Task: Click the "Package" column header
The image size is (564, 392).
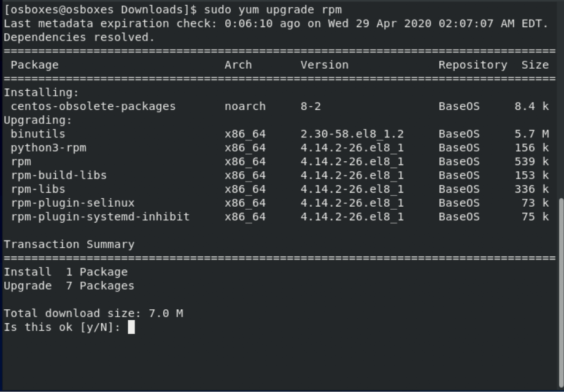Action: (x=34, y=65)
